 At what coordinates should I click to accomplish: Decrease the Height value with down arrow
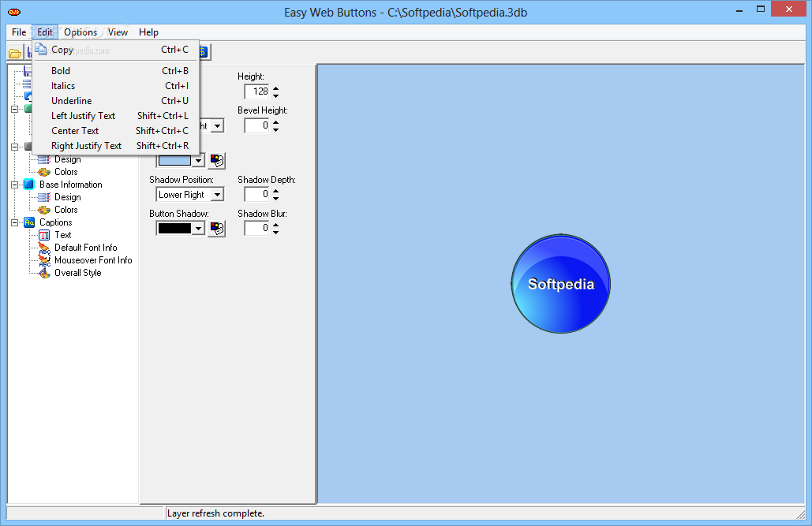(x=275, y=95)
